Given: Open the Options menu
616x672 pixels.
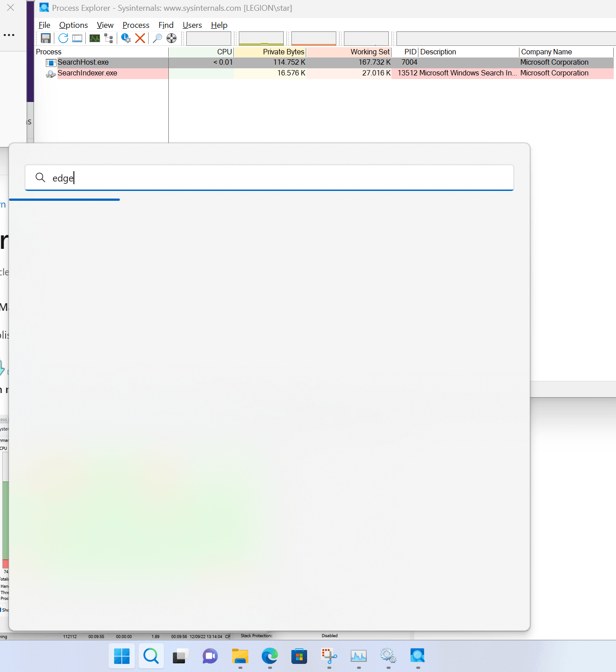Looking at the screenshot, I should [x=74, y=25].
